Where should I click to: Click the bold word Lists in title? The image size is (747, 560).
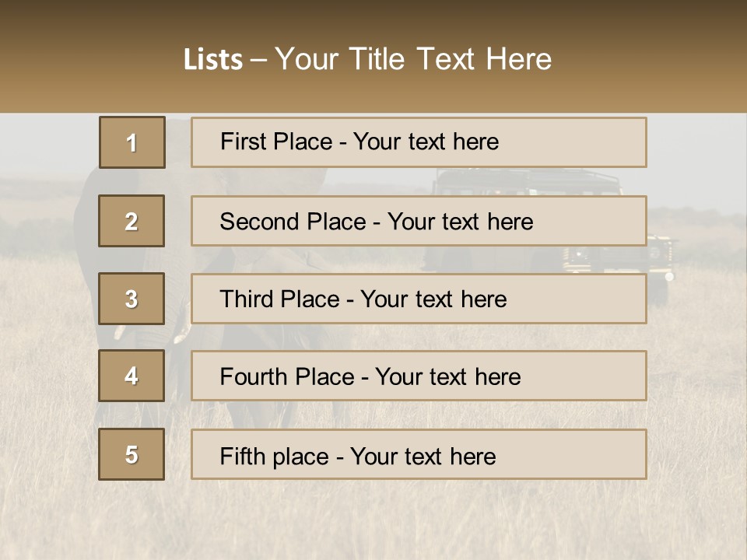(x=213, y=60)
